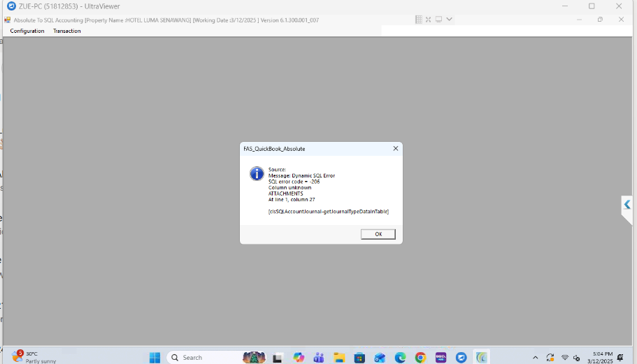
Task: Expand the UltraViewer side panel arrow
Action: (x=627, y=205)
